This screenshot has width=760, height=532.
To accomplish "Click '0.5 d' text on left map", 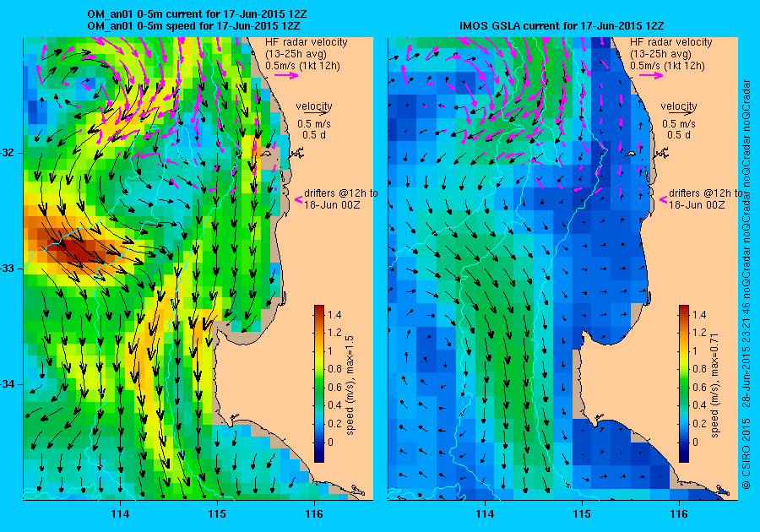I will click(314, 135).
